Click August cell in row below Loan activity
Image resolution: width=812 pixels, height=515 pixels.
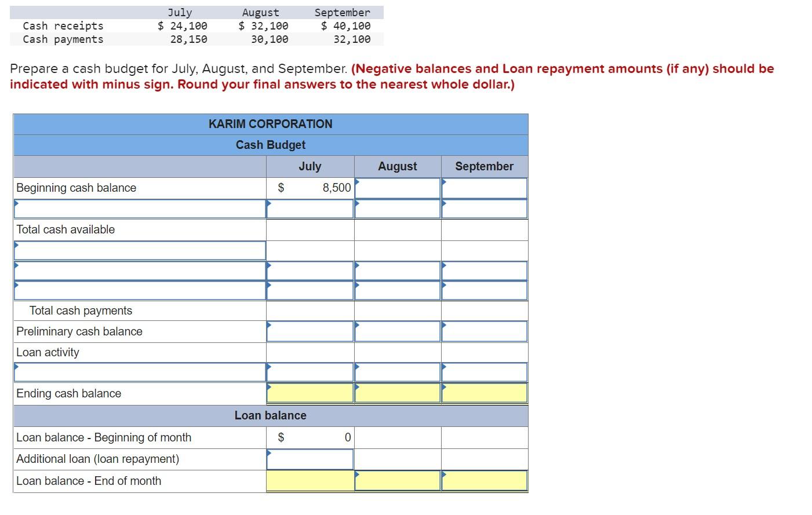click(398, 372)
